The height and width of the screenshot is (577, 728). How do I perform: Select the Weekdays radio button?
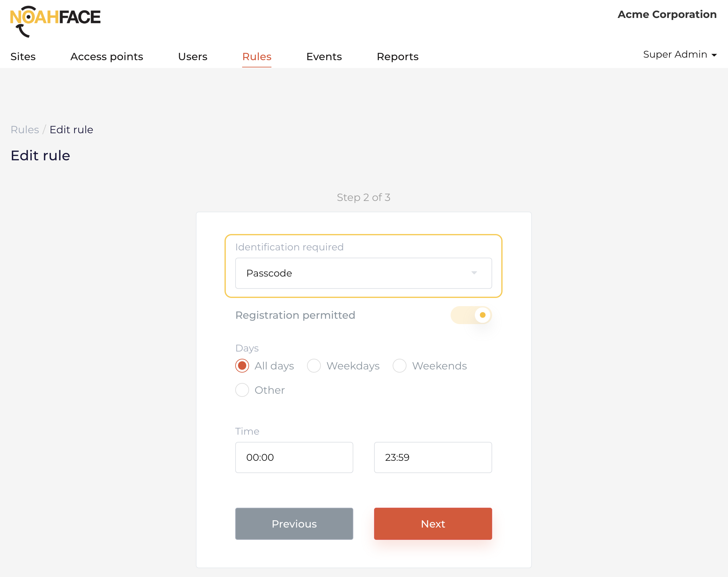[314, 366]
